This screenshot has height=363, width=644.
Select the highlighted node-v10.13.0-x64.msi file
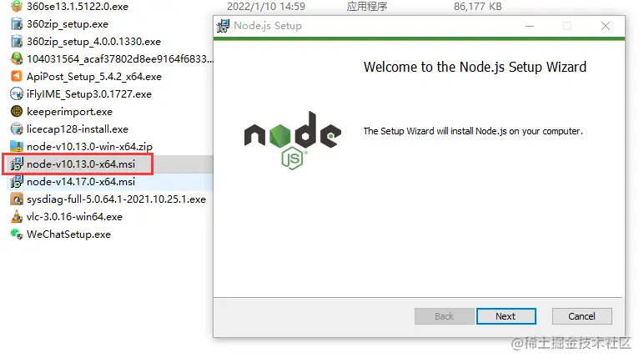click(x=80, y=164)
